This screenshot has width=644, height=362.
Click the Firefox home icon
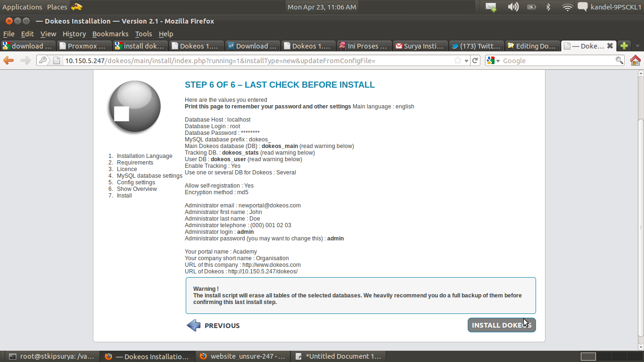pos(636,60)
